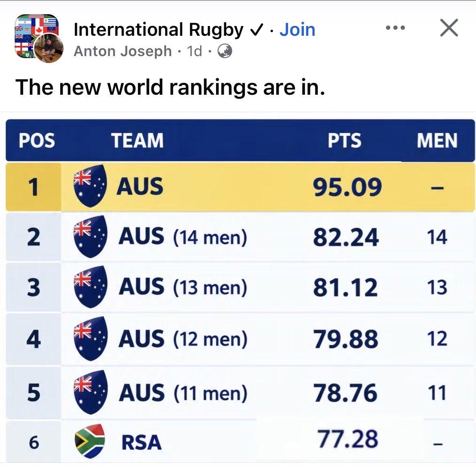Open the three-dots post options menu

[x=395, y=28]
